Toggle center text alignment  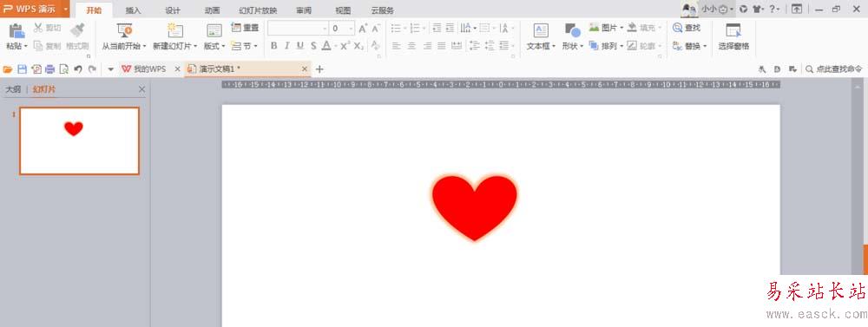coord(411,46)
